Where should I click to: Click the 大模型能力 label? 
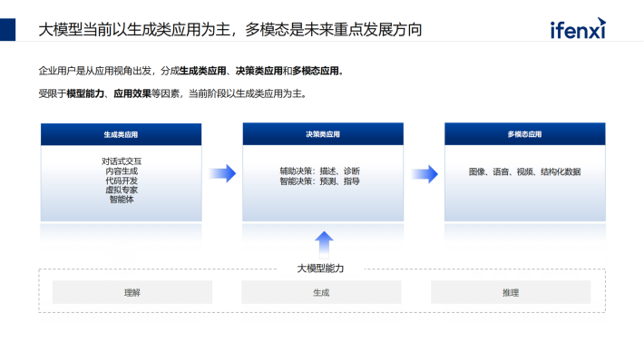[320, 269]
